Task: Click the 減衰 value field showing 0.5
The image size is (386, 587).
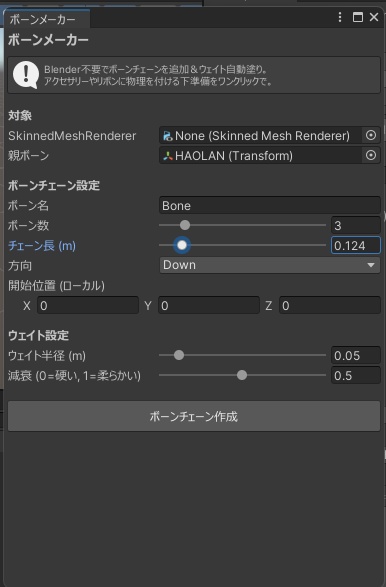Action: (x=356, y=375)
